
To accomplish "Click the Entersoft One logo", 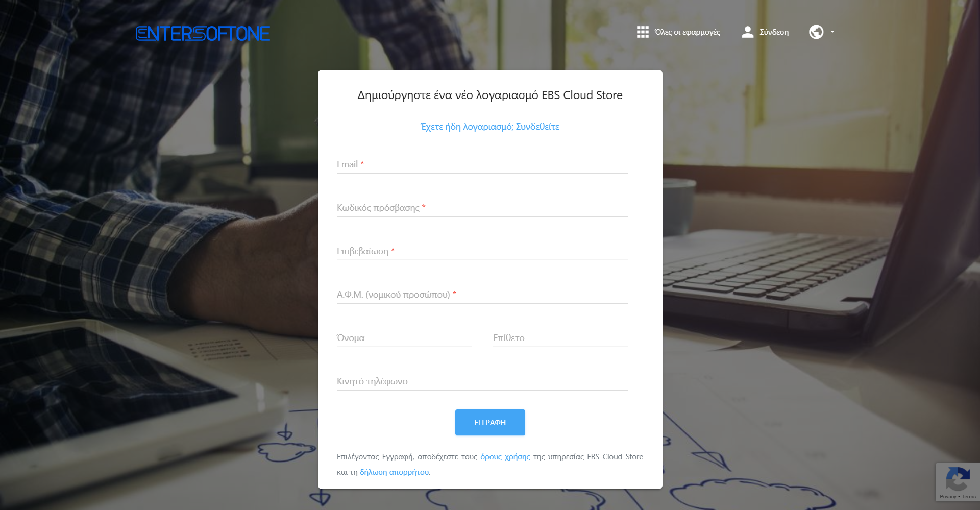I will pyautogui.click(x=203, y=34).
